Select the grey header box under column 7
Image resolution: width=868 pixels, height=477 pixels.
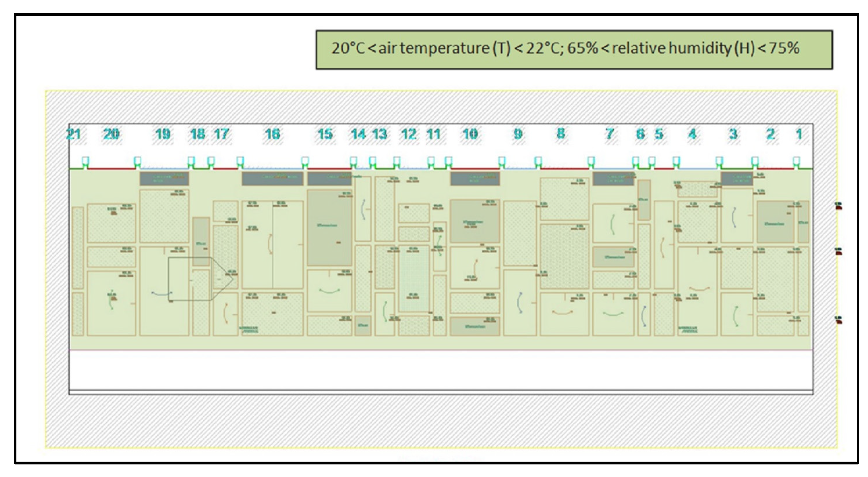coord(613,179)
